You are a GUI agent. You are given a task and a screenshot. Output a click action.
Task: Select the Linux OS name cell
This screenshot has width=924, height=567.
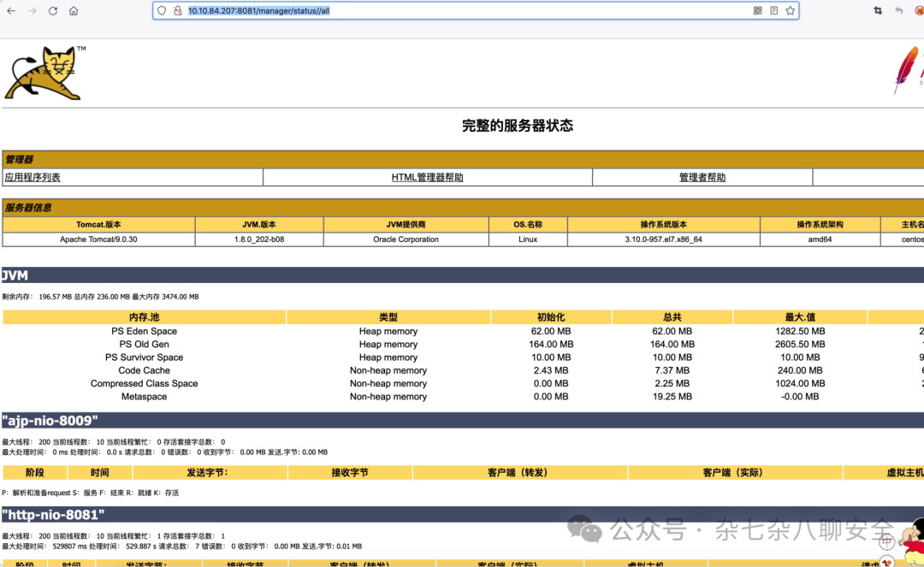(528, 239)
